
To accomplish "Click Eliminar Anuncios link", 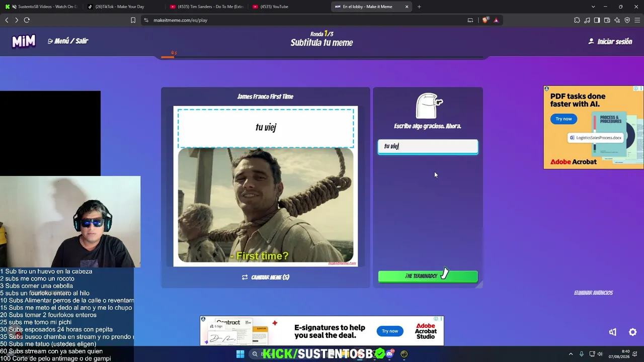I will [x=594, y=293].
